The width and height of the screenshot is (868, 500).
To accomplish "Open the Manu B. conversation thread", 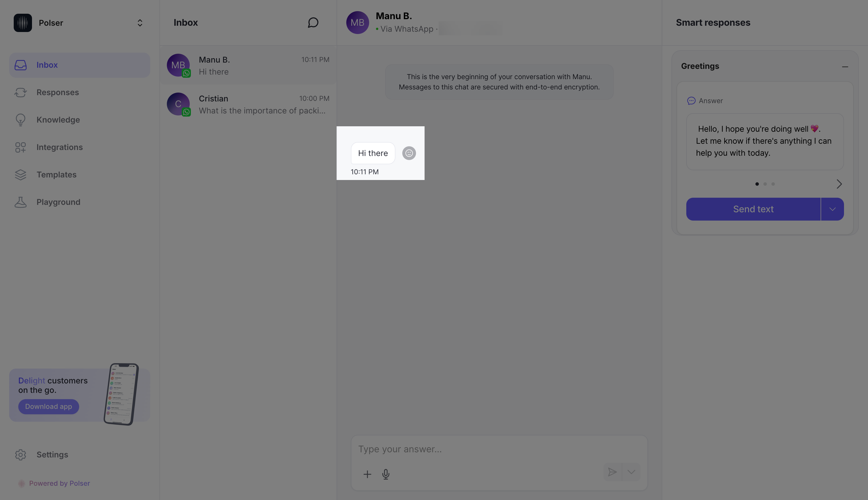I will (247, 65).
